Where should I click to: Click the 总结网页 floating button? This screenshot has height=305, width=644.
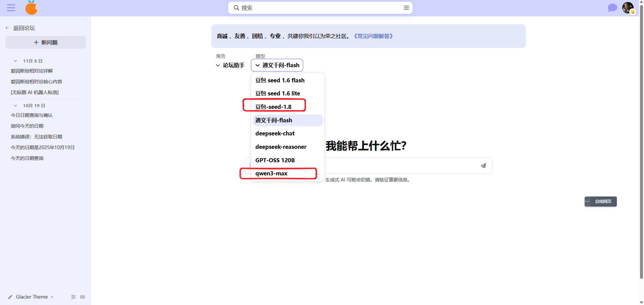[x=603, y=202]
